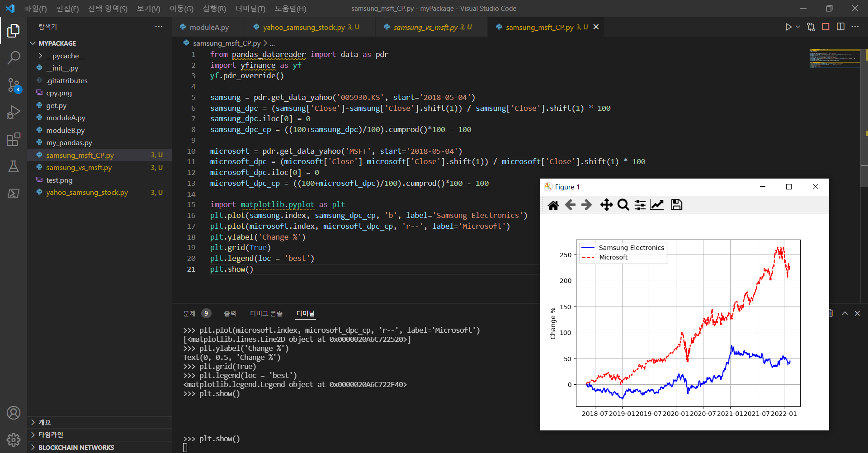
Task: Open the terminal-style sidebar icon below Testing
Action: tap(14, 193)
